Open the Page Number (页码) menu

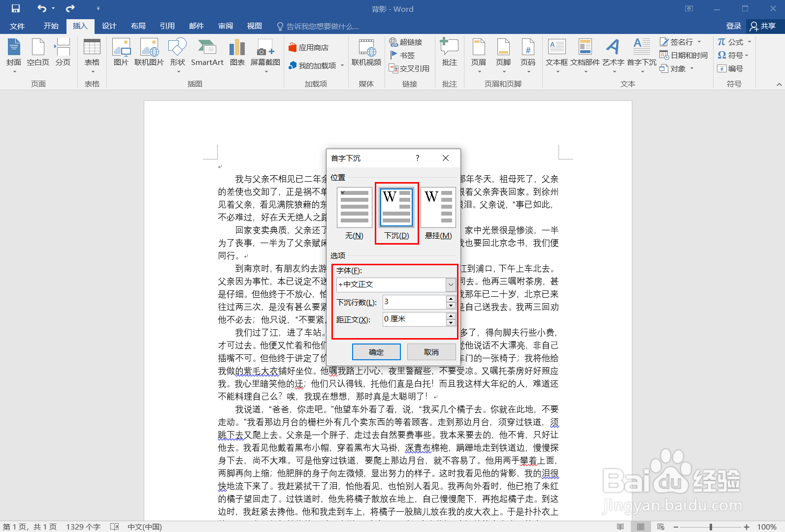click(528, 55)
